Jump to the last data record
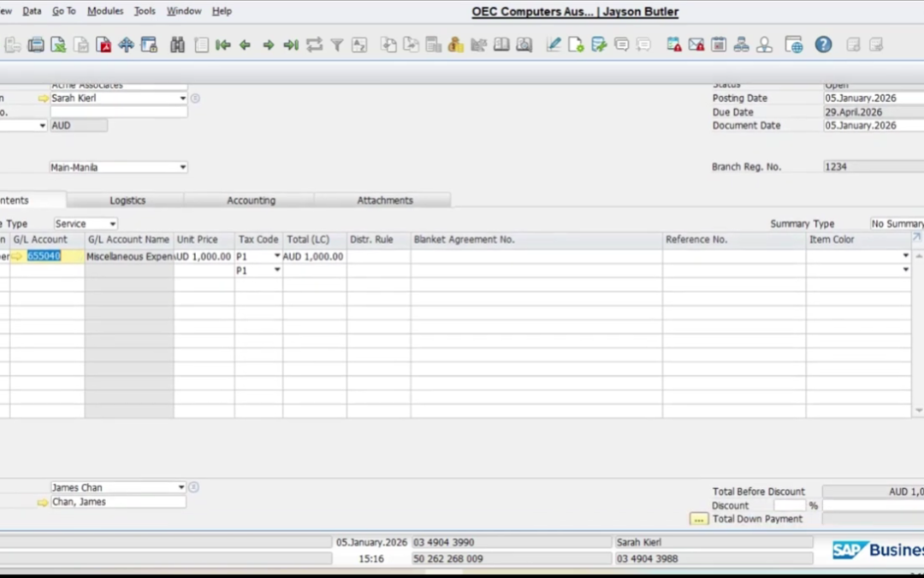 point(291,45)
